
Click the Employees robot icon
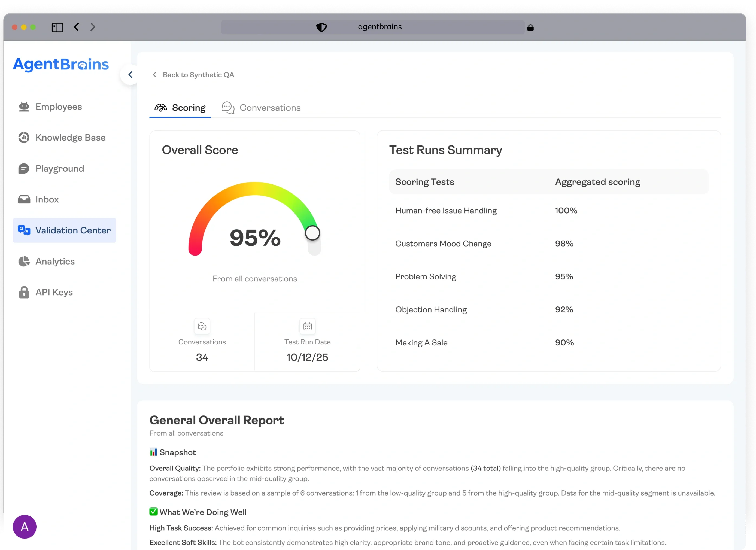pos(24,107)
